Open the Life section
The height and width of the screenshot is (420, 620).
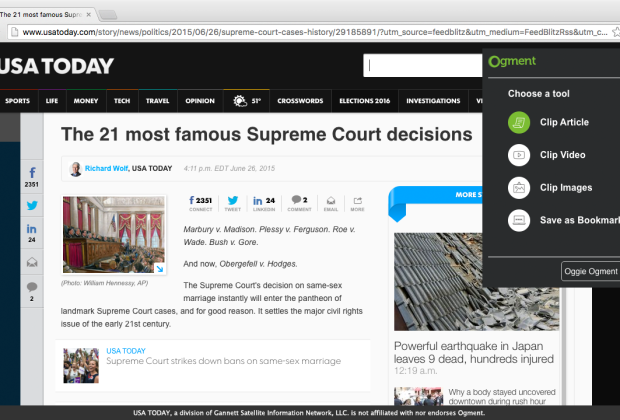pyautogui.click(x=52, y=101)
